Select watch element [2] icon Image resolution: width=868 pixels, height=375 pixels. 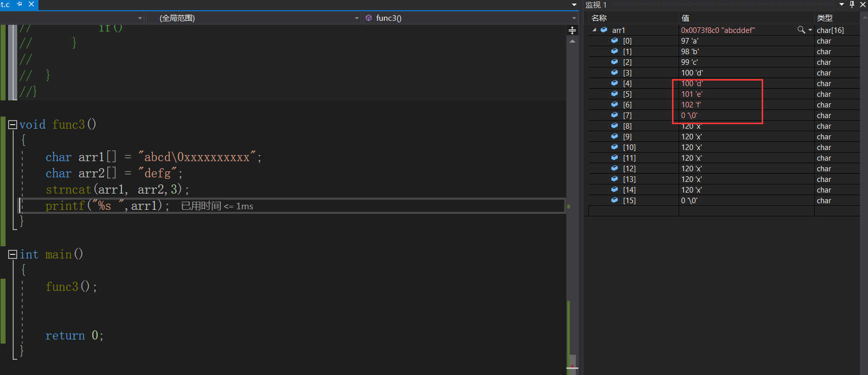[x=614, y=62]
